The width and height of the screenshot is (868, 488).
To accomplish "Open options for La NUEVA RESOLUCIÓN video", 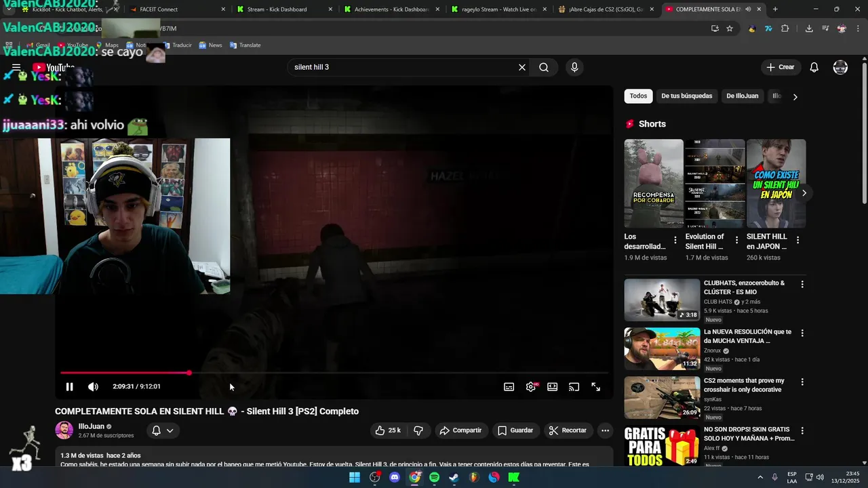I will pyautogui.click(x=802, y=333).
